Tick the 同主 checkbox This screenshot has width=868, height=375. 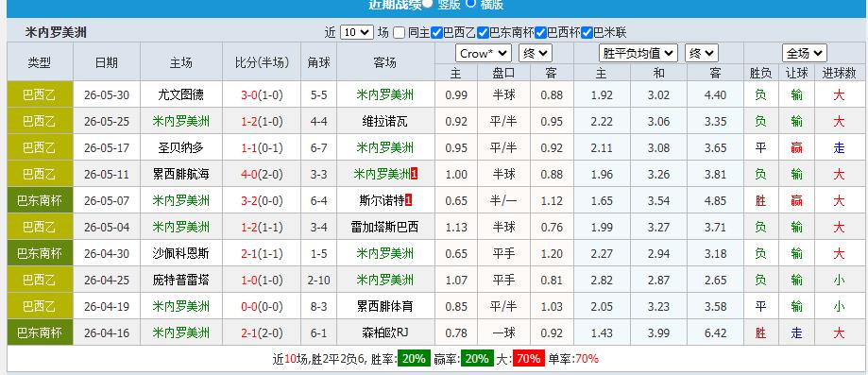pyautogui.click(x=400, y=33)
